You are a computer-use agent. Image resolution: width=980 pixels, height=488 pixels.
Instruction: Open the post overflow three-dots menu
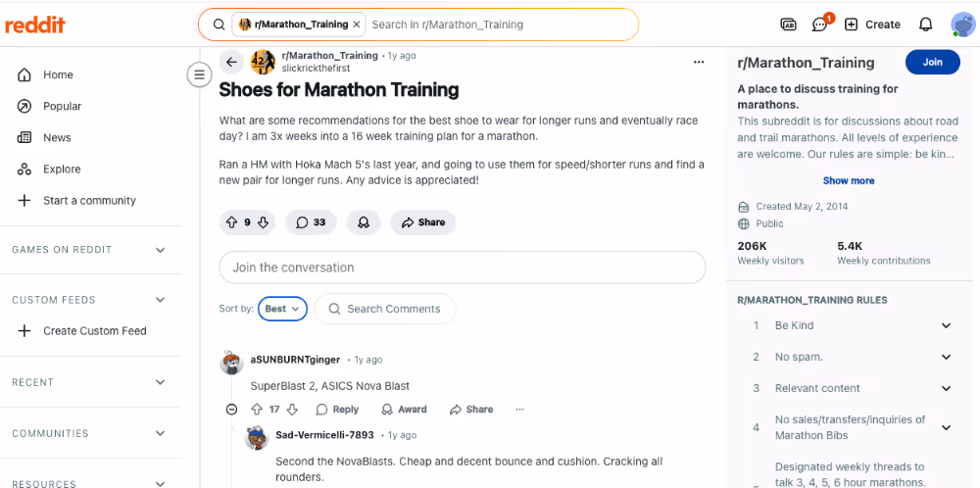[699, 62]
